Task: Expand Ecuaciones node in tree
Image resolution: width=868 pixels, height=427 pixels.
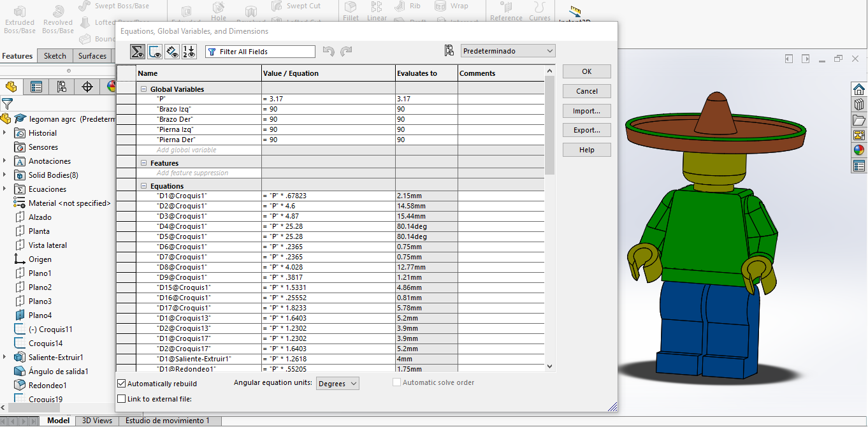Action: point(4,189)
